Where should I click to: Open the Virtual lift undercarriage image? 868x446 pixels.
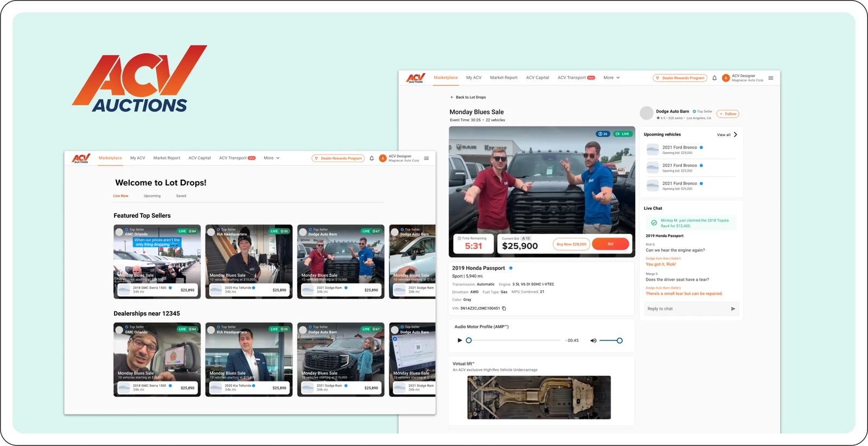click(x=539, y=397)
